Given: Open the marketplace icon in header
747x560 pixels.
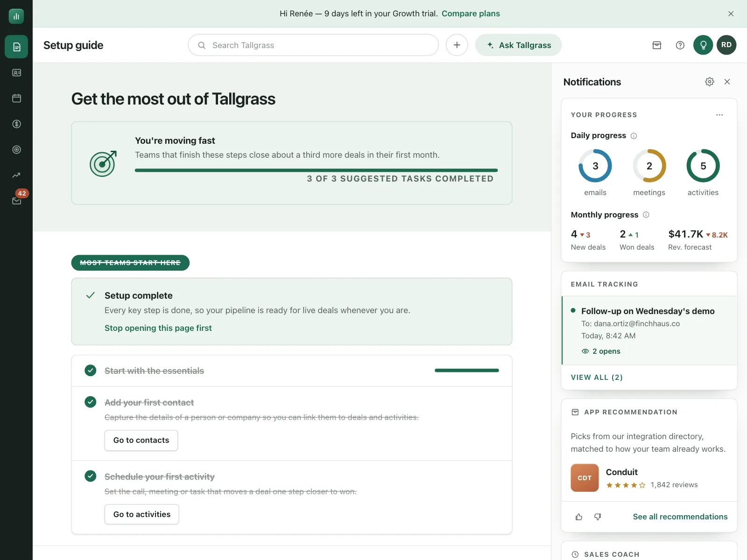Looking at the screenshot, I should pos(657,45).
